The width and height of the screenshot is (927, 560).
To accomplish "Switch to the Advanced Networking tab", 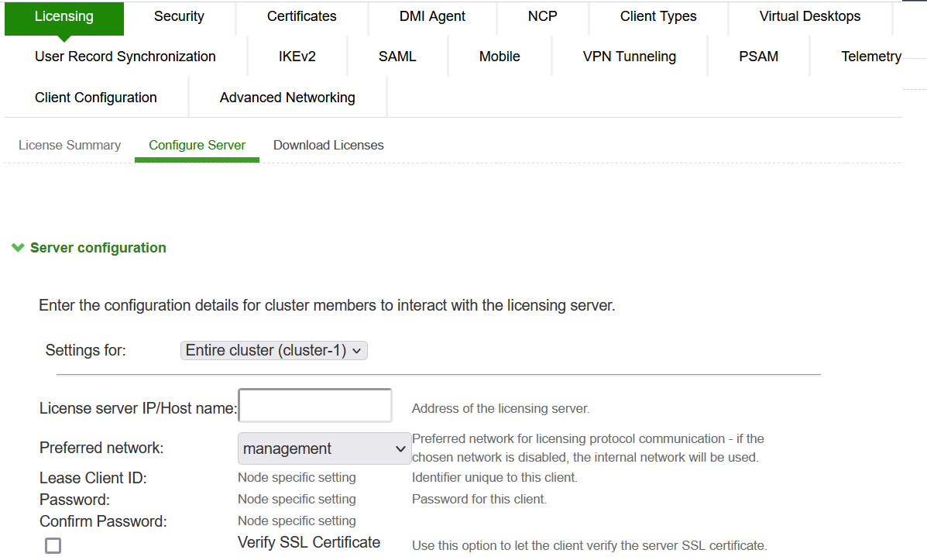I will click(x=287, y=98).
